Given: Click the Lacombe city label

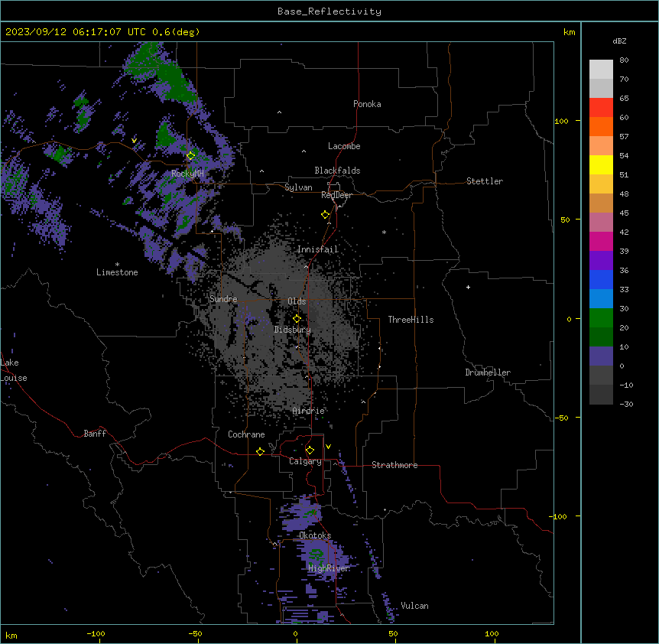Looking at the screenshot, I should tap(344, 146).
